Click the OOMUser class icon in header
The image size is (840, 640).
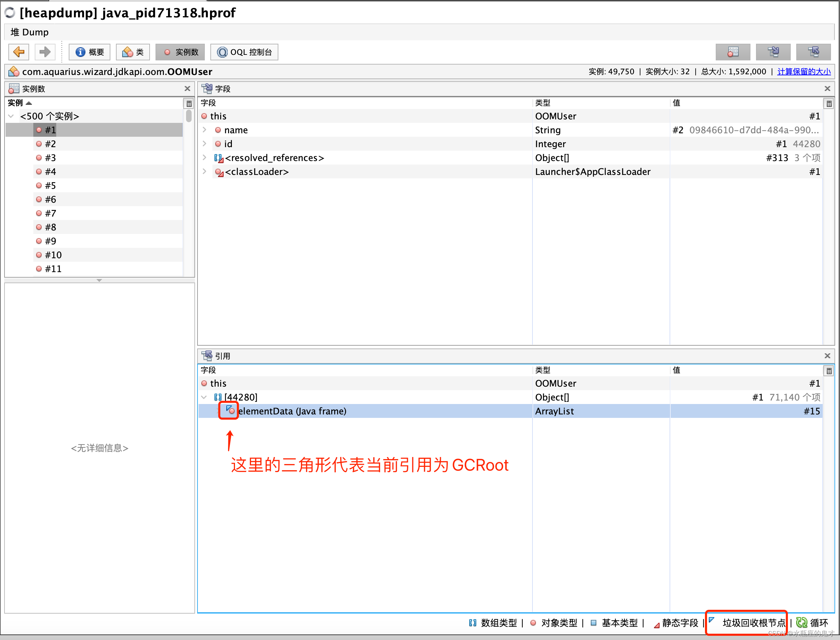click(x=14, y=71)
